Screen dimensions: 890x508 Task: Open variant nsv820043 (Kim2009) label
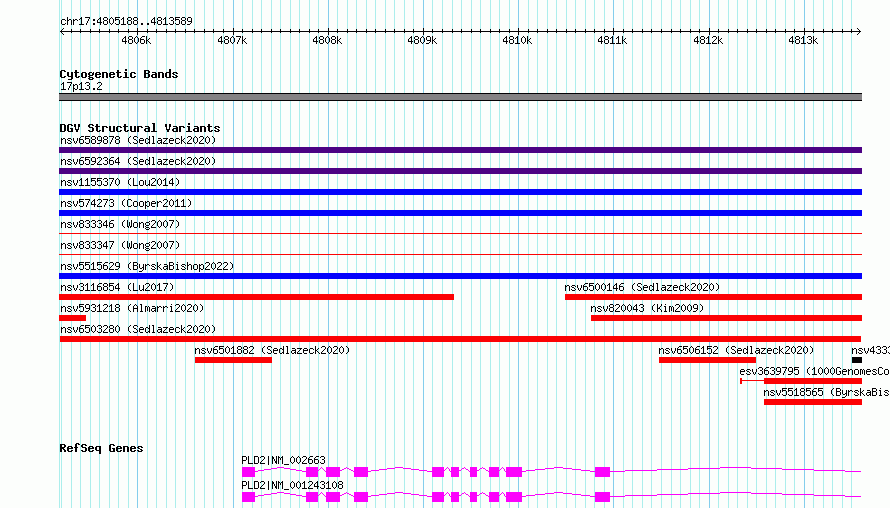click(x=647, y=308)
